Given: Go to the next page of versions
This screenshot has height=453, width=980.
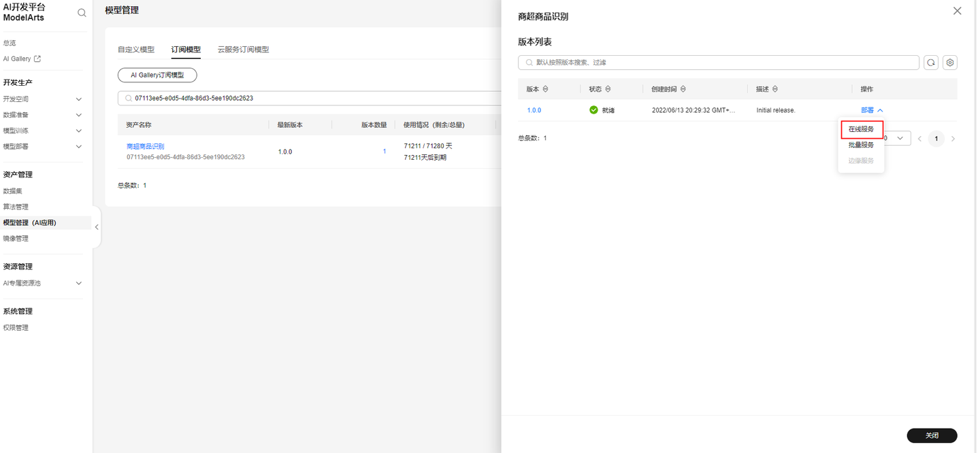Looking at the screenshot, I should [x=953, y=139].
